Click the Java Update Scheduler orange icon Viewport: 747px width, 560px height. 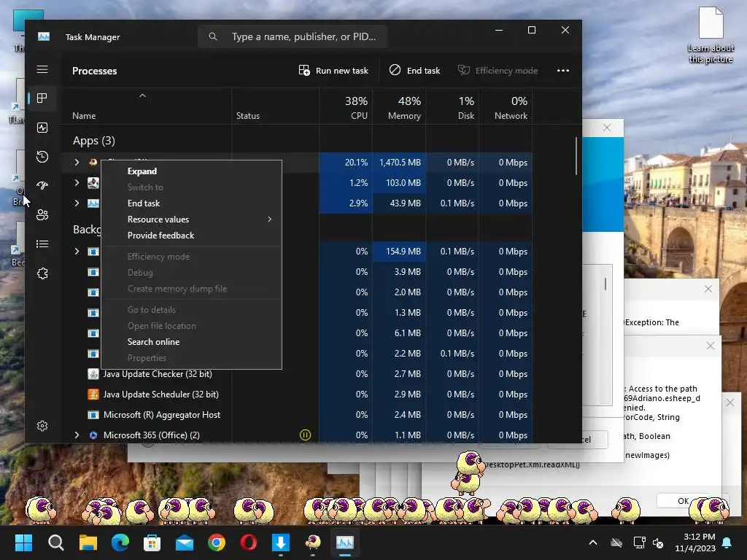93,394
